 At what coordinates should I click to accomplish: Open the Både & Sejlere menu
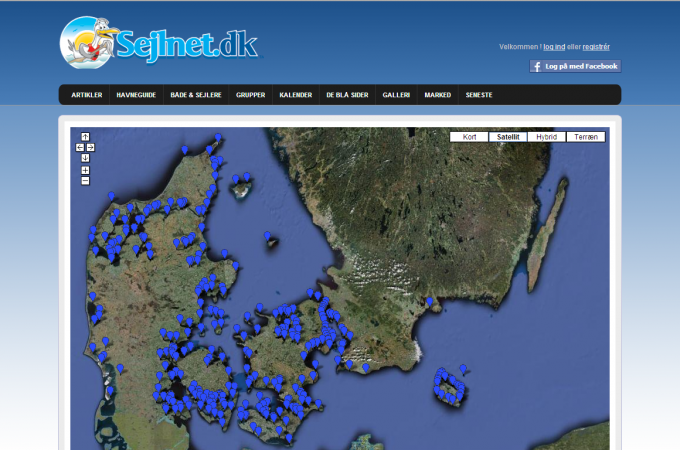(x=196, y=95)
